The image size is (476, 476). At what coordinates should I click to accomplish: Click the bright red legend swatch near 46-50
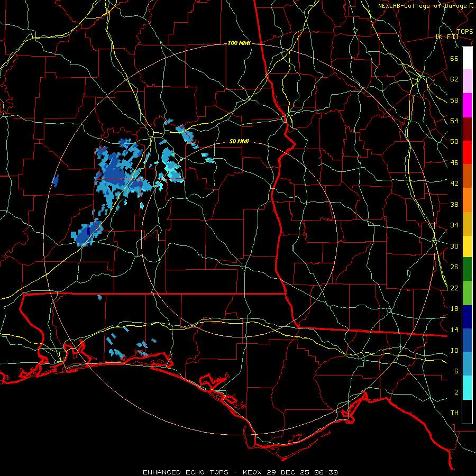click(467, 152)
